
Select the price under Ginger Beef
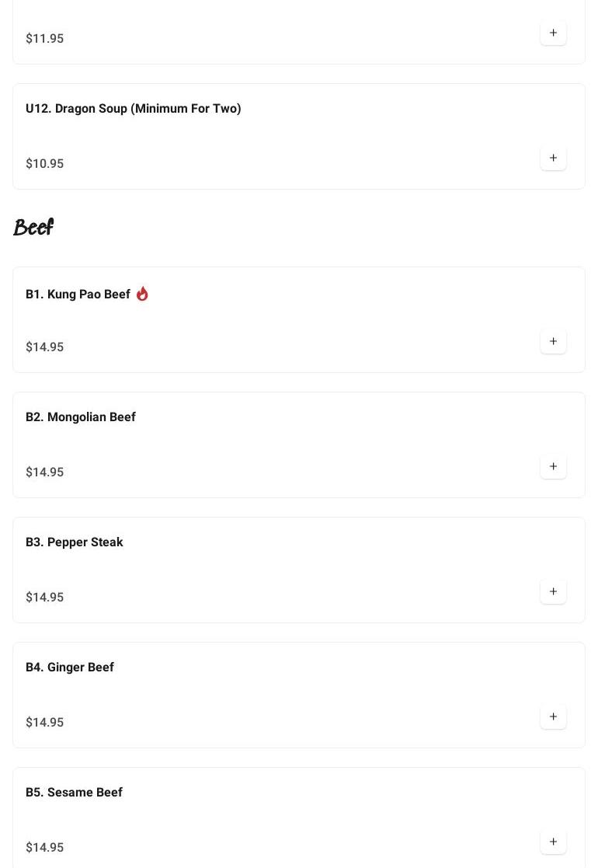44,722
